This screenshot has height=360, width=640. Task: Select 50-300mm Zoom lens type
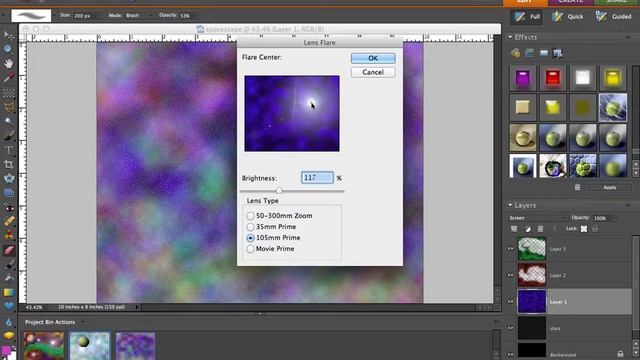coord(280,216)
